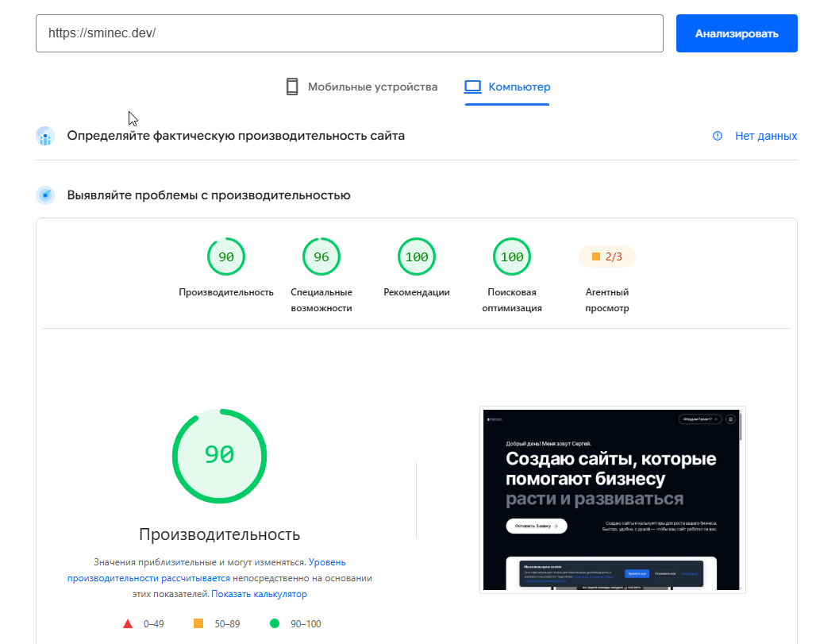Image resolution: width=816 pixels, height=644 pixels.
Task: Click the Рекомендации label
Action: coord(416,292)
